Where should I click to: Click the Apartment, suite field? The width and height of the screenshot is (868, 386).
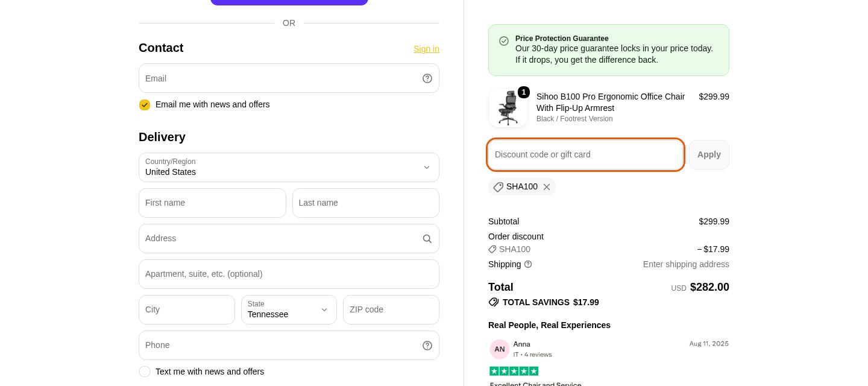click(289, 274)
